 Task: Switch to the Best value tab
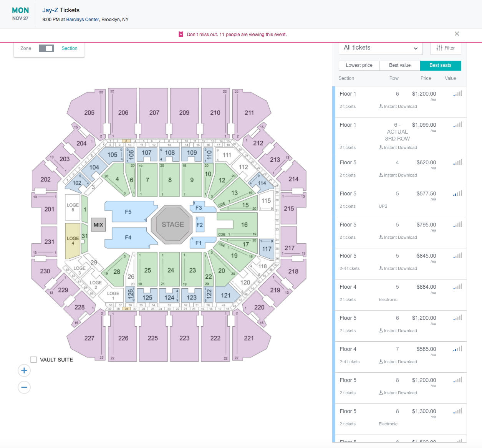pos(400,65)
